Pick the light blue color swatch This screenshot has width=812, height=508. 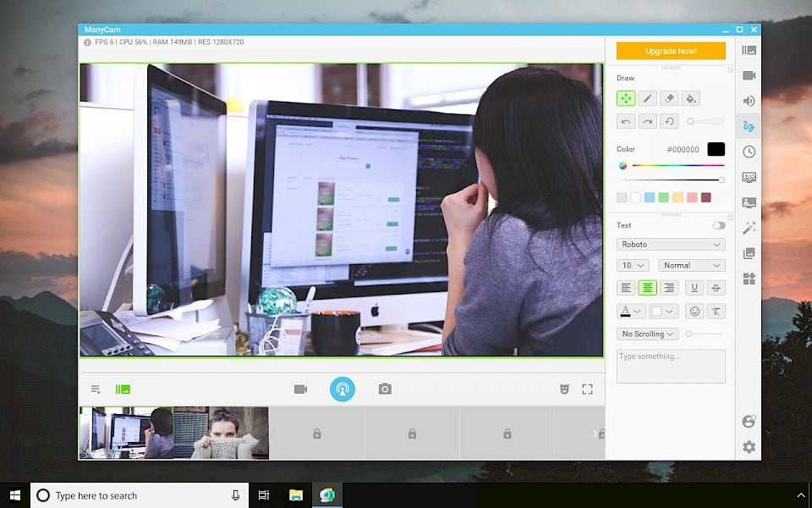click(x=650, y=197)
